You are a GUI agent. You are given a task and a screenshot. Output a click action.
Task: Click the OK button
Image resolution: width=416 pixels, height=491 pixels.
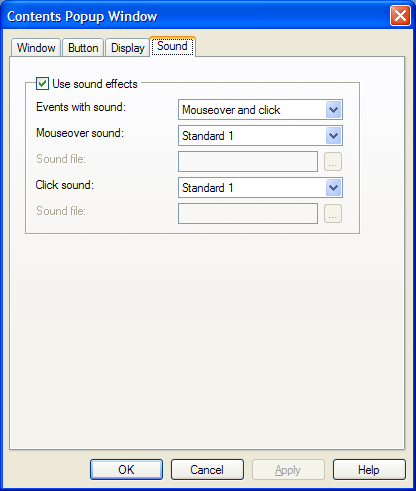pyautogui.click(x=126, y=470)
